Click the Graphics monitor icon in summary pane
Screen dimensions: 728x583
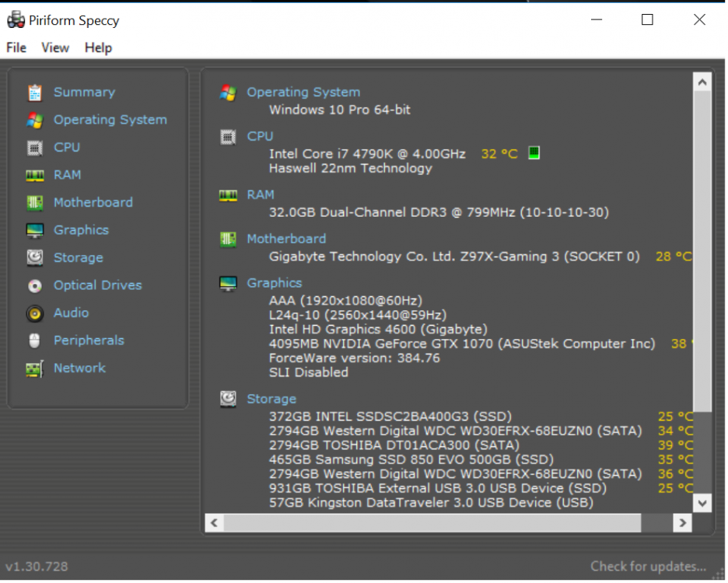click(228, 284)
